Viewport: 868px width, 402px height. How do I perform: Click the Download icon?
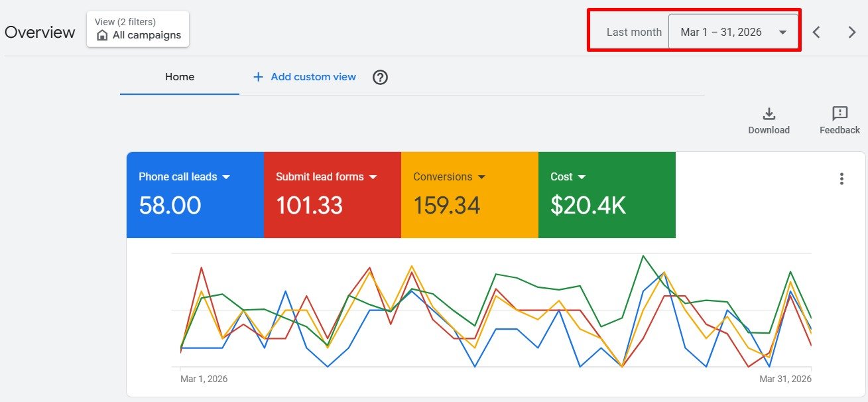pos(769,114)
